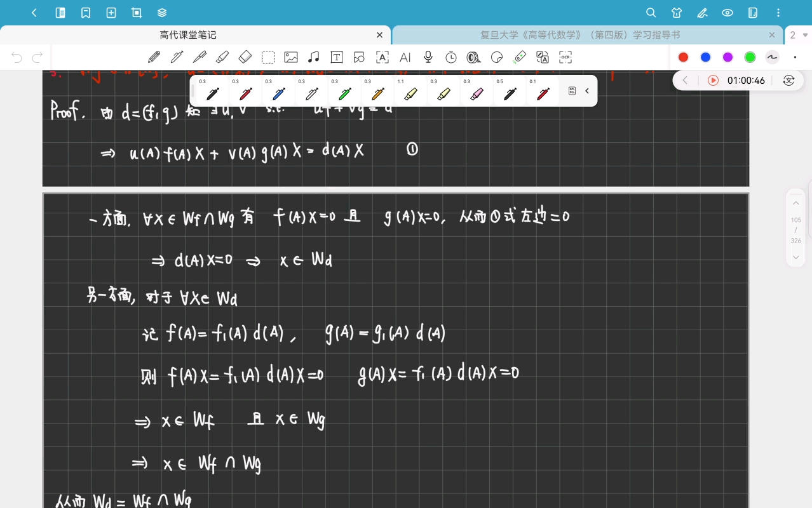Toggle the wavy line stroke style

[772, 57]
